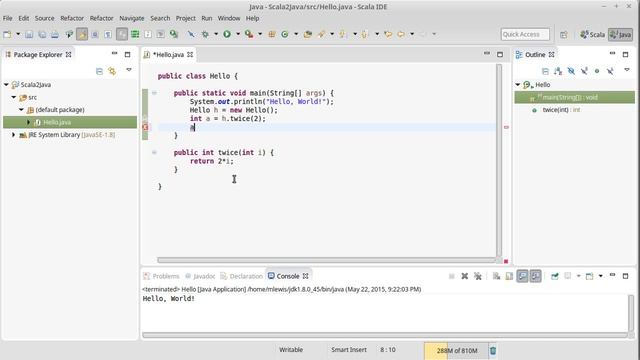640x360 pixels.
Task: Click the garbage collector trash icon
Action: click(493, 351)
